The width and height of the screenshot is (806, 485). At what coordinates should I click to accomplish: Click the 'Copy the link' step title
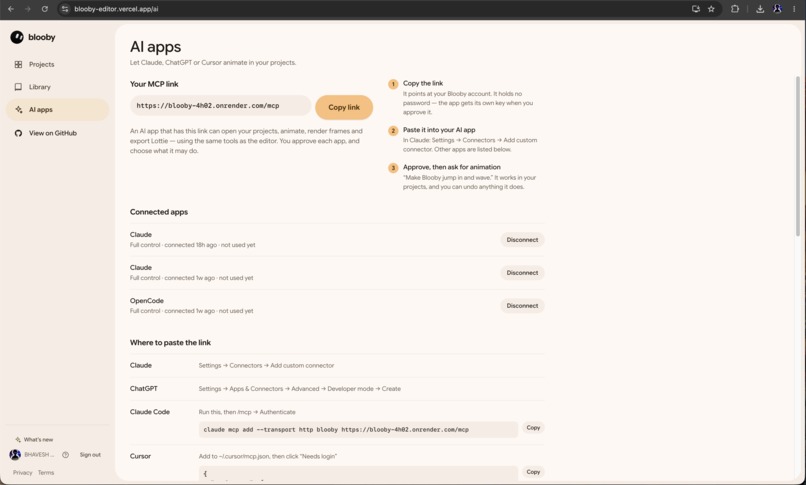(423, 83)
